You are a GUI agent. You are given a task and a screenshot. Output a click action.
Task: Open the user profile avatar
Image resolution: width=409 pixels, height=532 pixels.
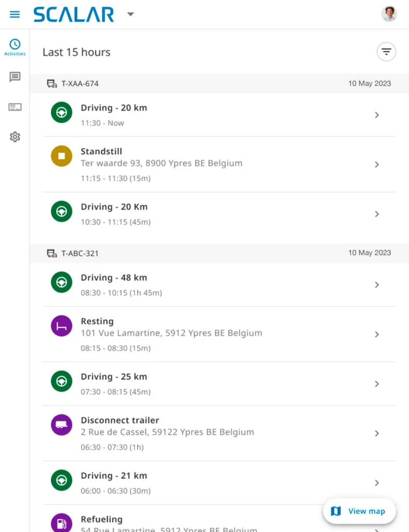click(389, 14)
